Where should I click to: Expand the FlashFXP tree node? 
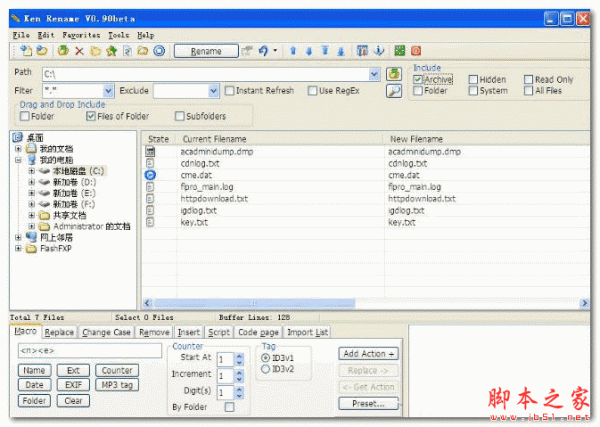point(18,248)
